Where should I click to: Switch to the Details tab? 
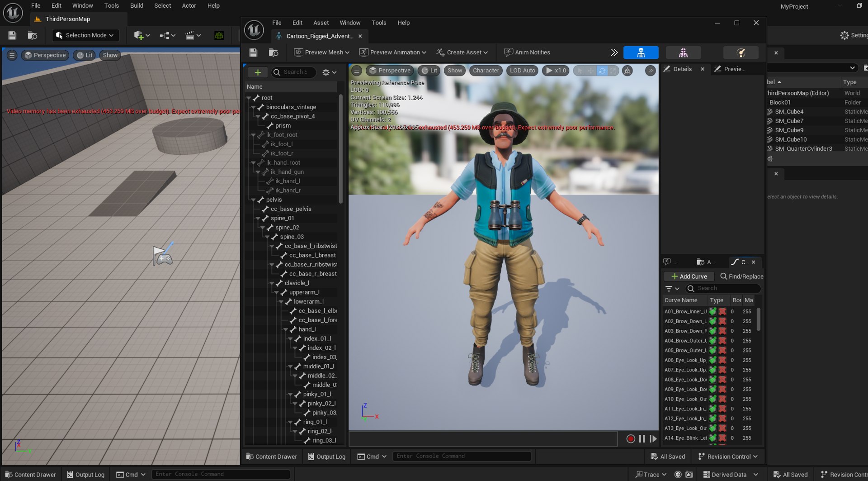point(682,69)
